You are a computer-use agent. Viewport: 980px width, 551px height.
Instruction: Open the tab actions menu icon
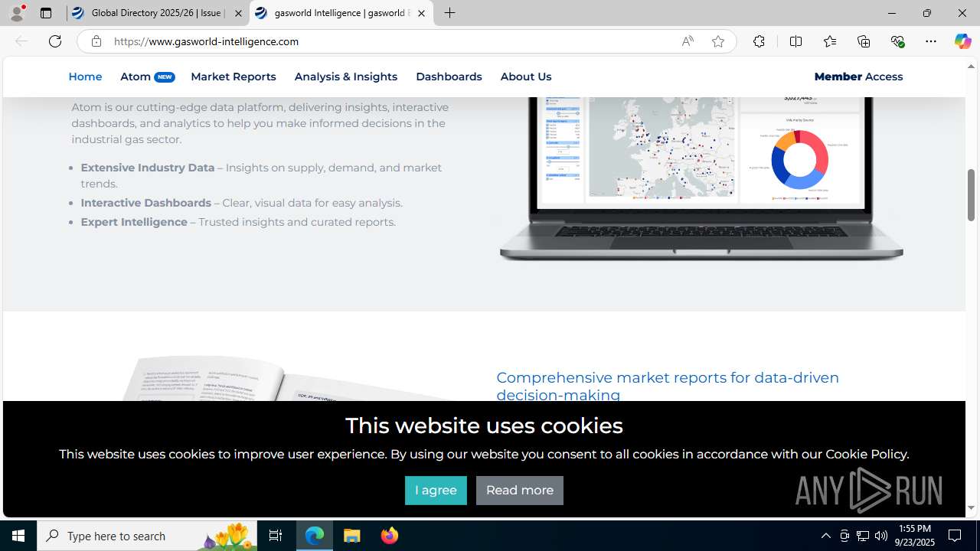click(x=46, y=13)
